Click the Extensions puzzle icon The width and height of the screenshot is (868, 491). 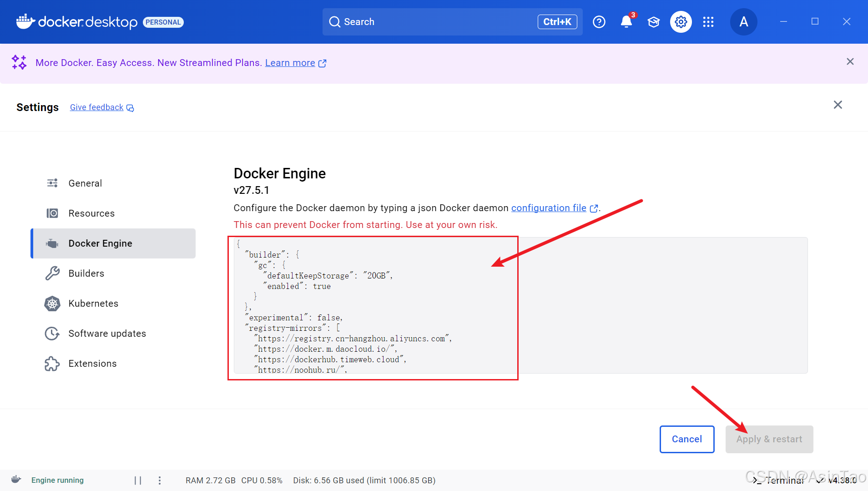pos(52,364)
